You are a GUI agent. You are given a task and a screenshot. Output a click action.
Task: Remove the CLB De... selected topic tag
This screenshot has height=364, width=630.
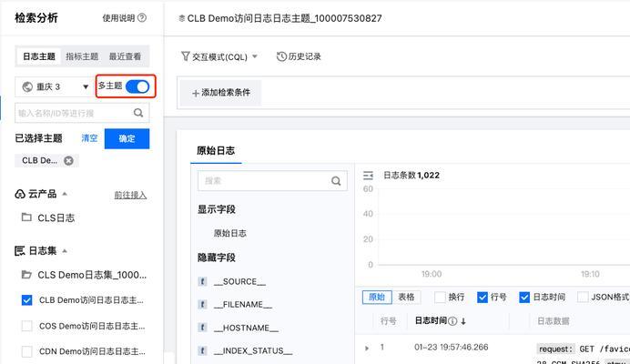click(68, 161)
